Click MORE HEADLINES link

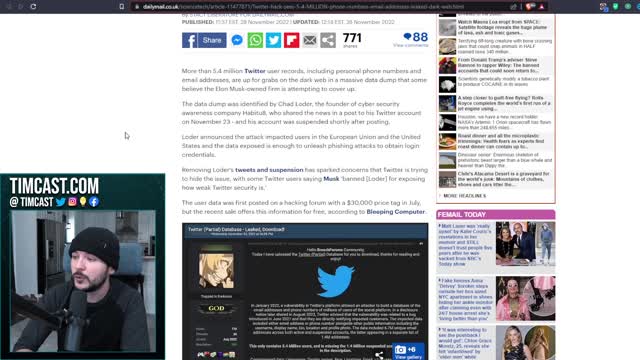[464, 196]
